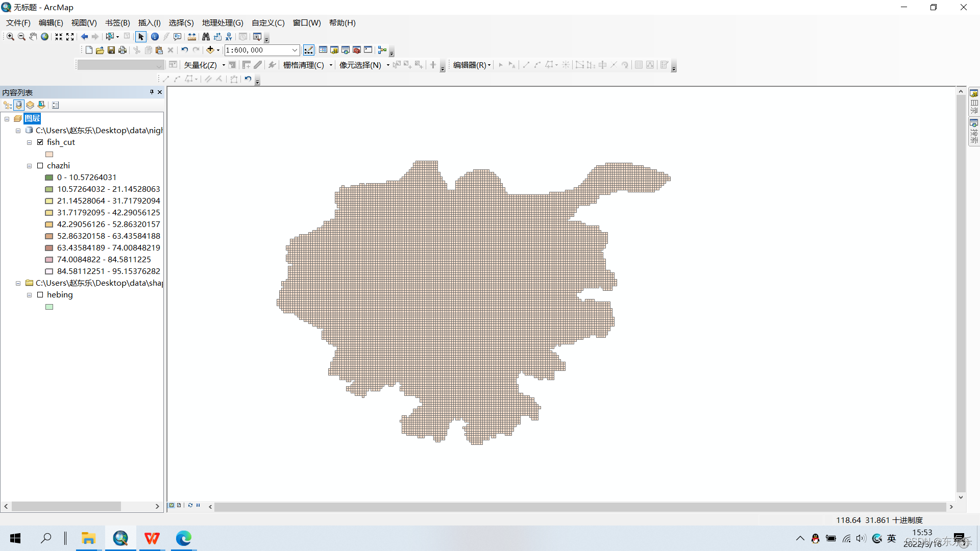Open File Explorer from the taskbar

[88, 538]
